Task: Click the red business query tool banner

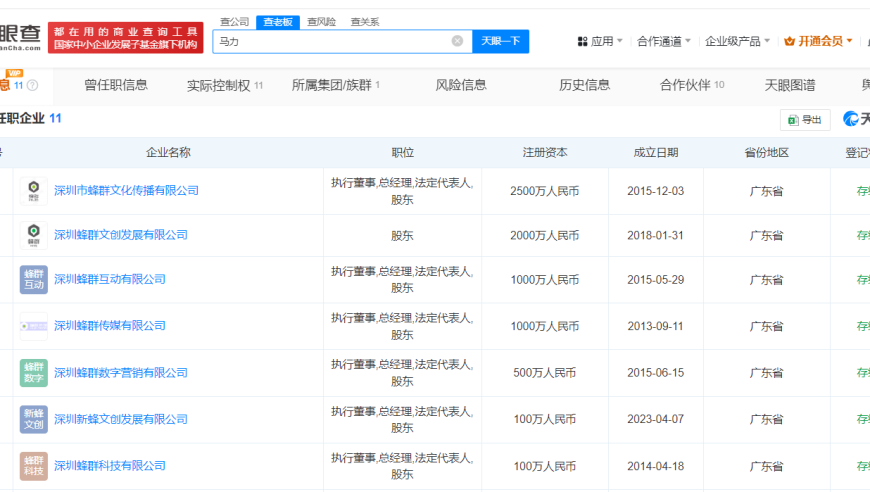Action: click(x=126, y=38)
